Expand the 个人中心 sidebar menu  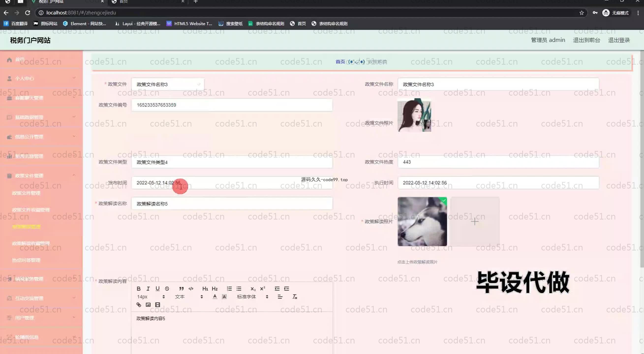41,78
